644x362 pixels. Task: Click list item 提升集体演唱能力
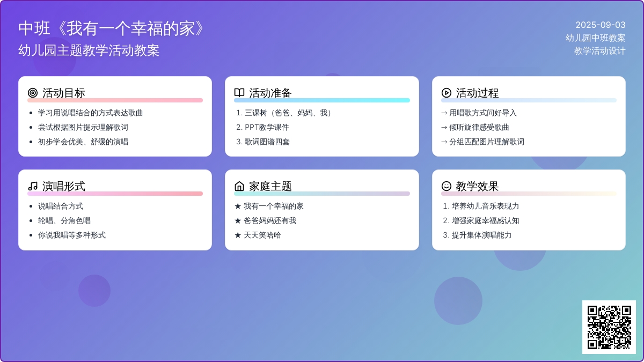pos(482,235)
